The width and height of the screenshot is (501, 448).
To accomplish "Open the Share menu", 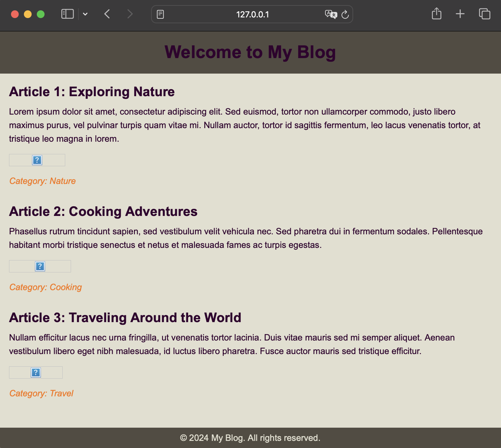I will (x=436, y=14).
